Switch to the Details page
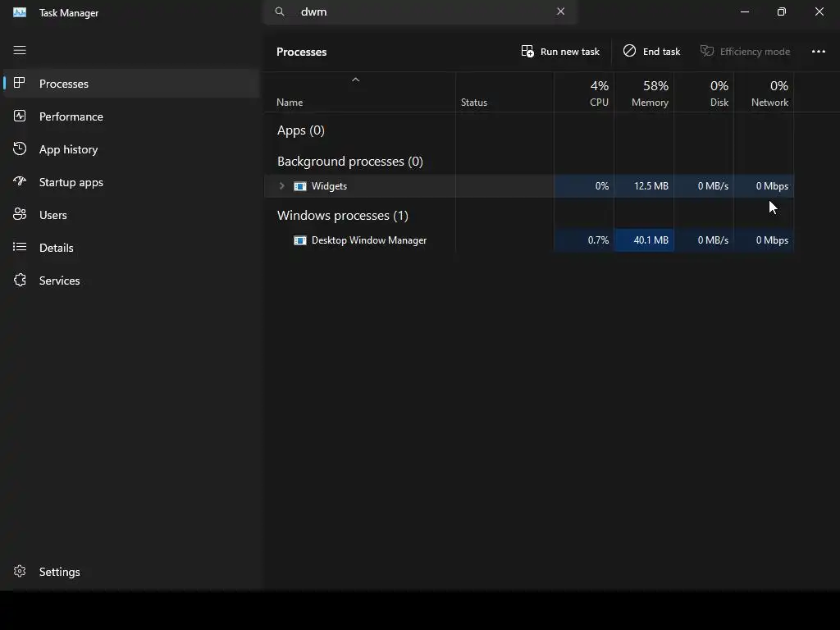The width and height of the screenshot is (840, 630). (x=57, y=248)
